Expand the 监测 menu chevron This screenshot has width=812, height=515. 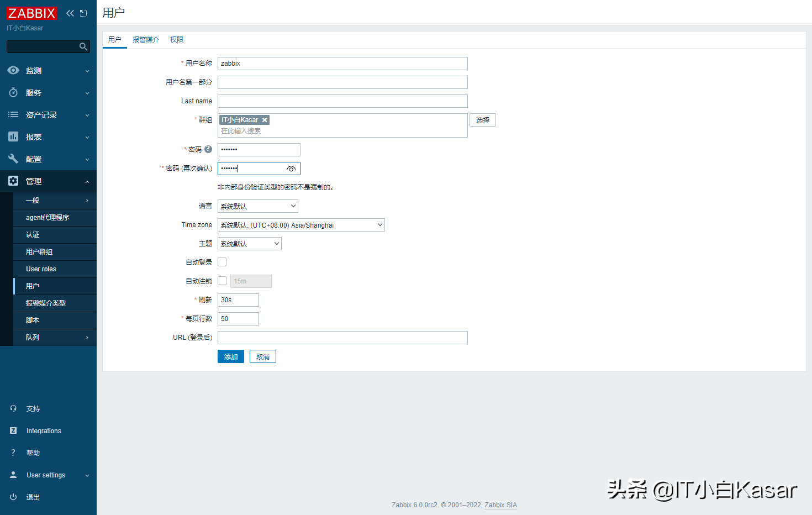[87, 71]
